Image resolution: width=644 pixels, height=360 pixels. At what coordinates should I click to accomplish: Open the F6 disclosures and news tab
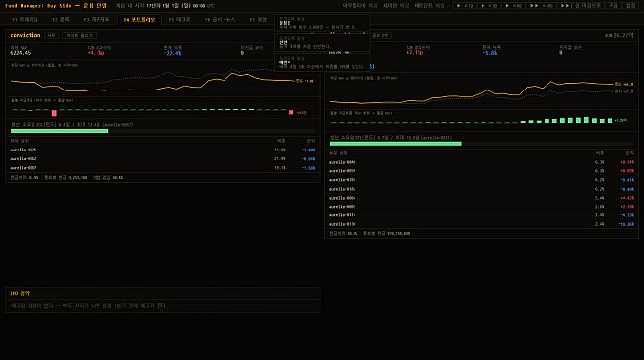(221, 20)
